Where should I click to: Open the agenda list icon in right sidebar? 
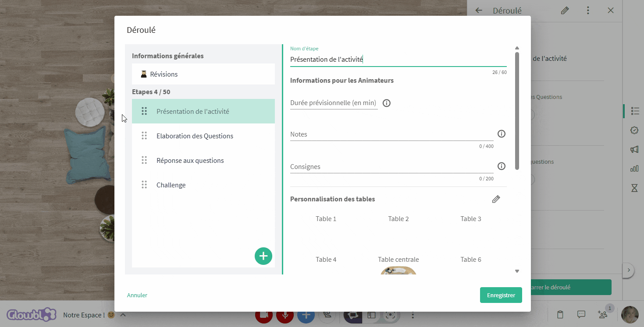point(634,111)
